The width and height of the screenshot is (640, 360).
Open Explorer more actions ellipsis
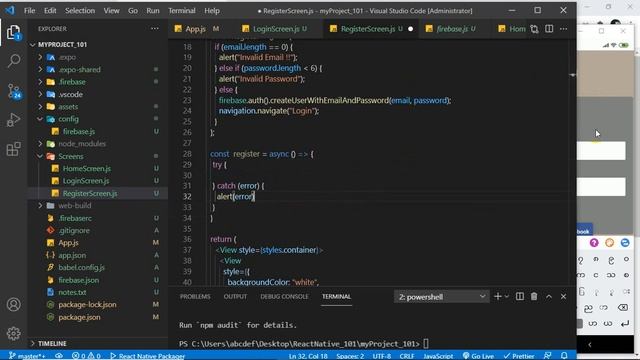click(x=155, y=29)
